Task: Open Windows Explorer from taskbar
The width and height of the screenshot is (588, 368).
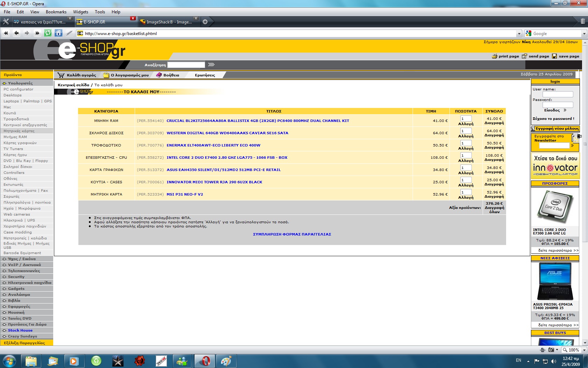Action: [x=31, y=361]
